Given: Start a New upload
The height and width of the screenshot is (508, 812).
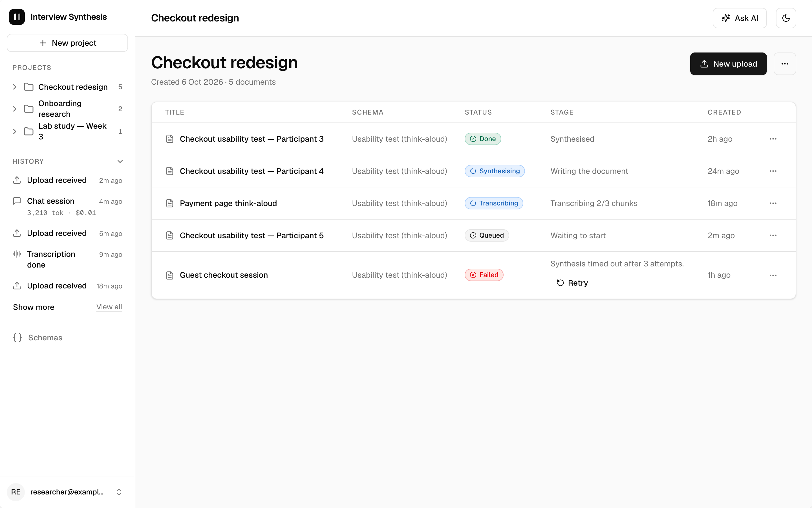Looking at the screenshot, I should 728,64.
